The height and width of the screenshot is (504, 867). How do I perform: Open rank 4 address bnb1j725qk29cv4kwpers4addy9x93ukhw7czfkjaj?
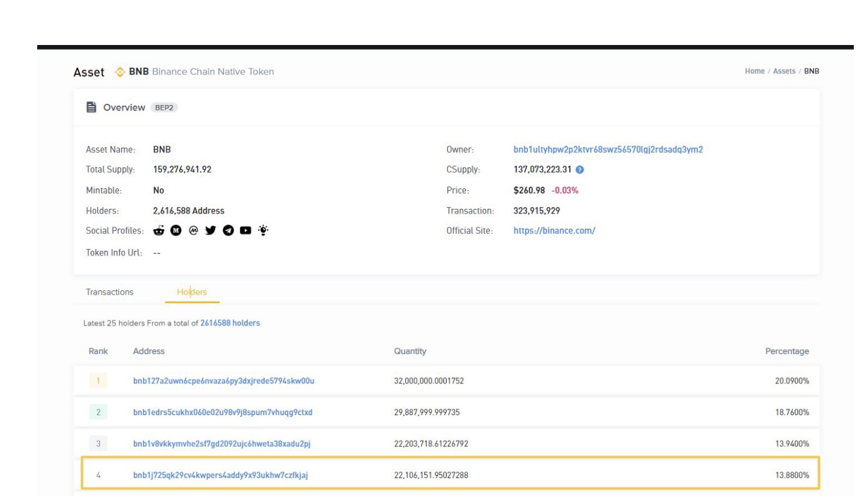click(220, 475)
